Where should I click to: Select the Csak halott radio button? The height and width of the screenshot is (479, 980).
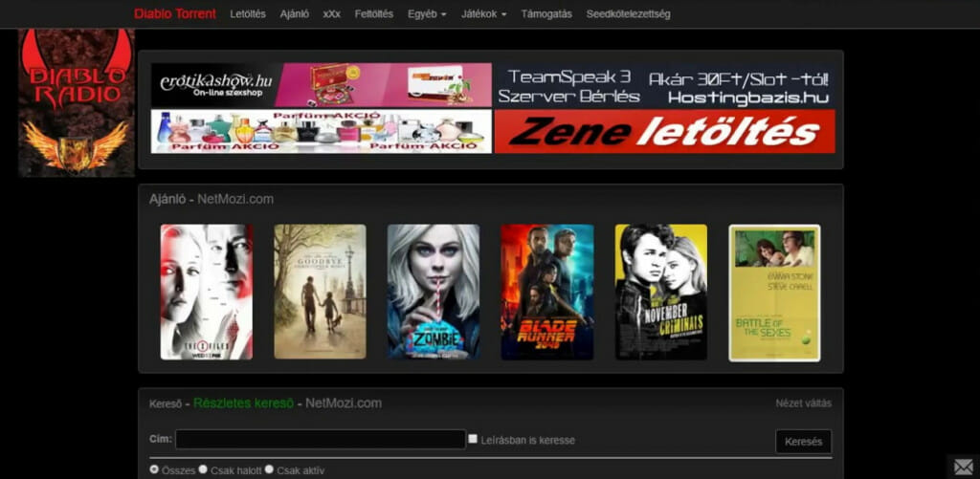pyautogui.click(x=203, y=469)
